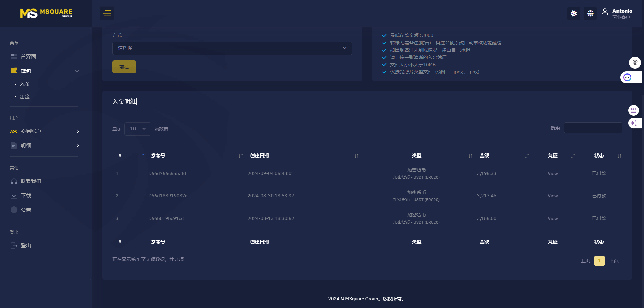644x308 pixels.
Task: Open the rows-per-page dropdown showing 10
Action: click(138, 129)
